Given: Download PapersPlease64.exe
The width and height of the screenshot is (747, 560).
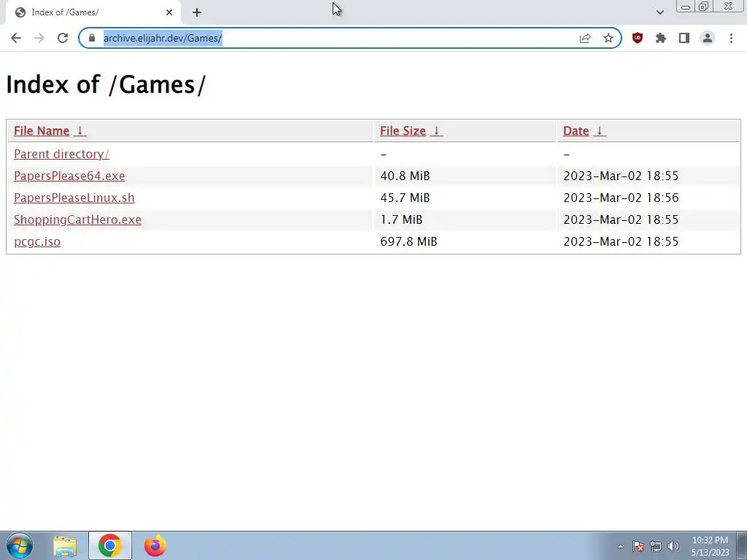Looking at the screenshot, I should pos(69,176).
